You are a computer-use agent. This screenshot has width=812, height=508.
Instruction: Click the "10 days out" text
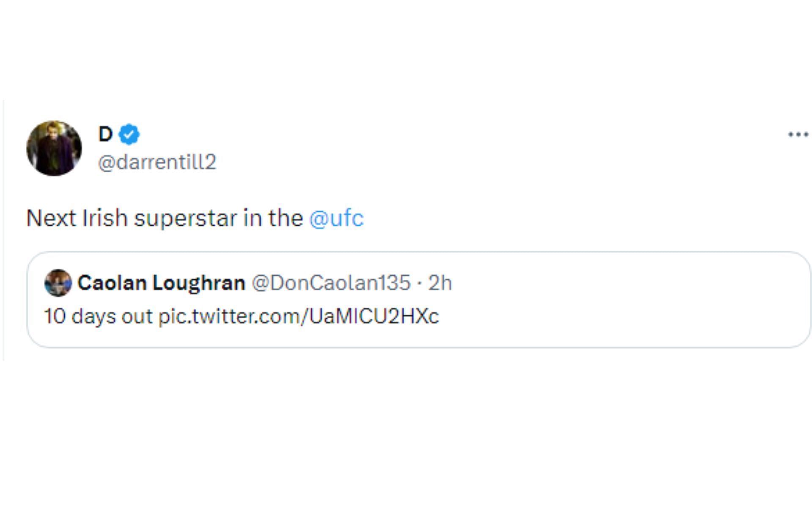[x=98, y=316]
